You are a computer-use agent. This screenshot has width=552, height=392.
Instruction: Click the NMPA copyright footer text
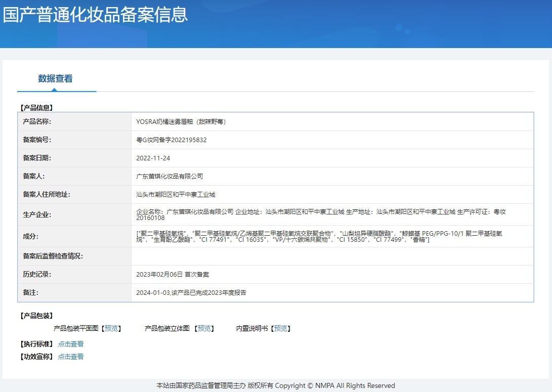(276, 385)
